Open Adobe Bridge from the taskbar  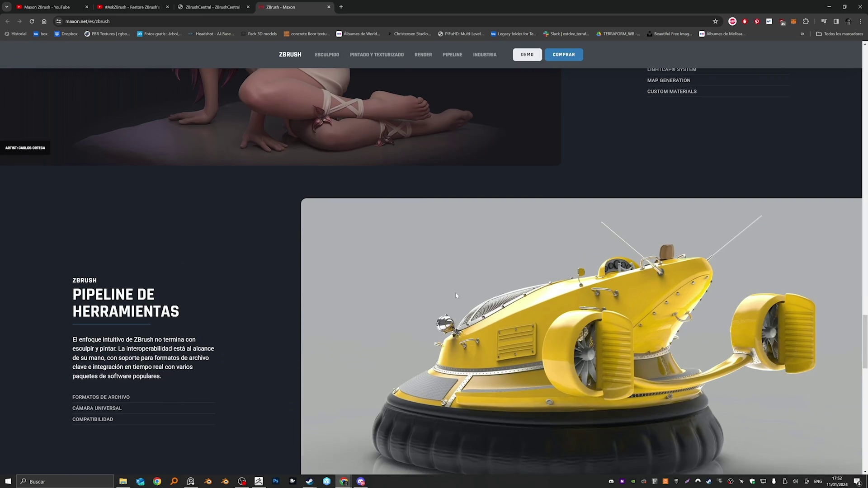[x=292, y=481]
